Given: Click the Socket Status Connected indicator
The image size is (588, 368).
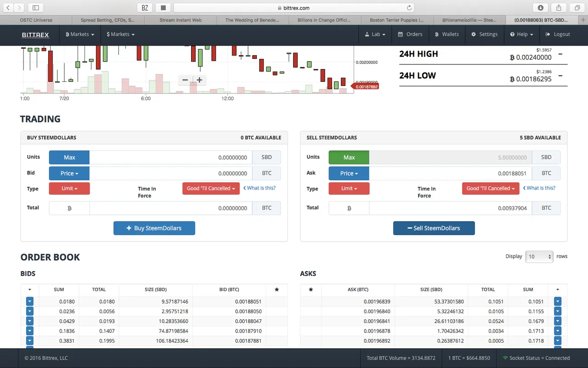Looking at the screenshot, I should pyautogui.click(x=536, y=358).
